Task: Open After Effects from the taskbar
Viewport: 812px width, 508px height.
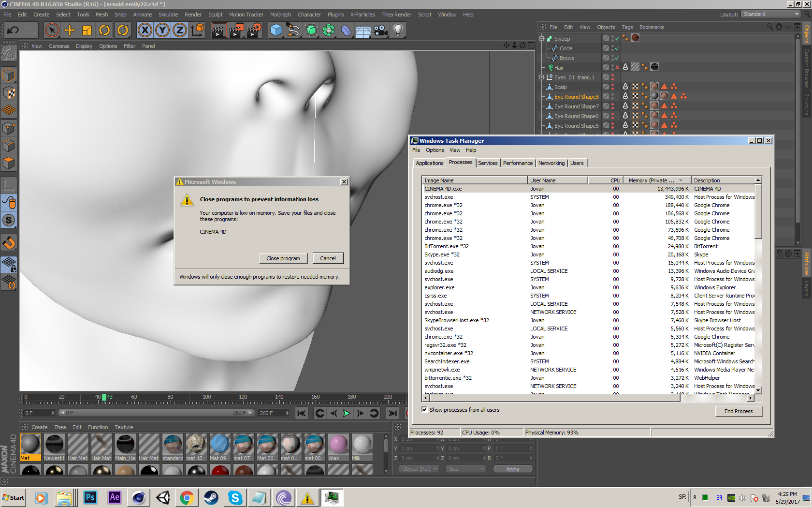Action: (115, 497)
